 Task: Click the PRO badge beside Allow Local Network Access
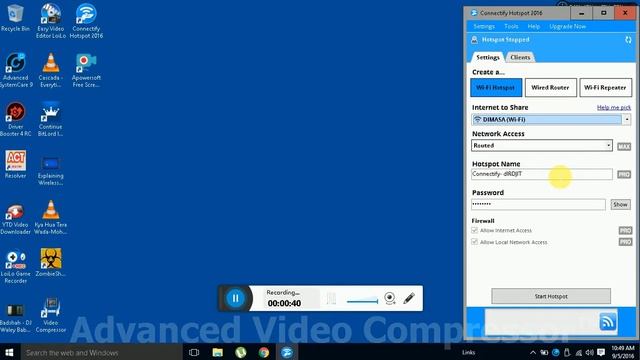[625, 242]
